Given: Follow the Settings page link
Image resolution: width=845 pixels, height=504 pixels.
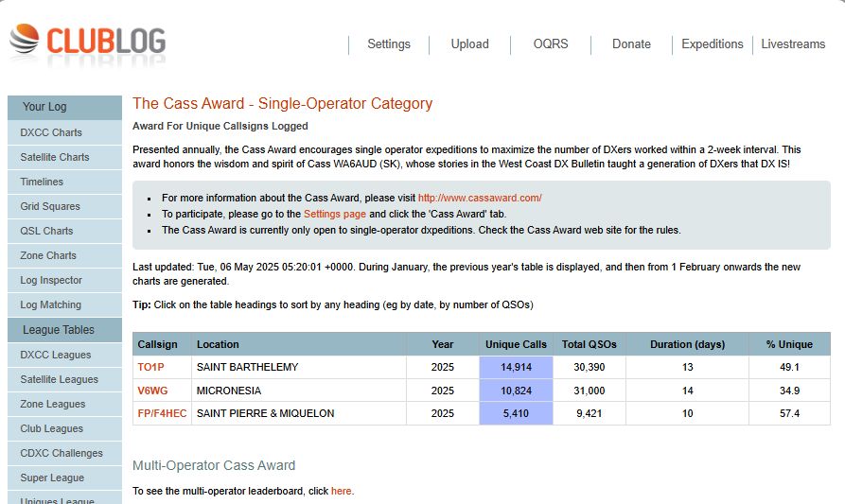Looking at the screenshot, I should 334,215.
